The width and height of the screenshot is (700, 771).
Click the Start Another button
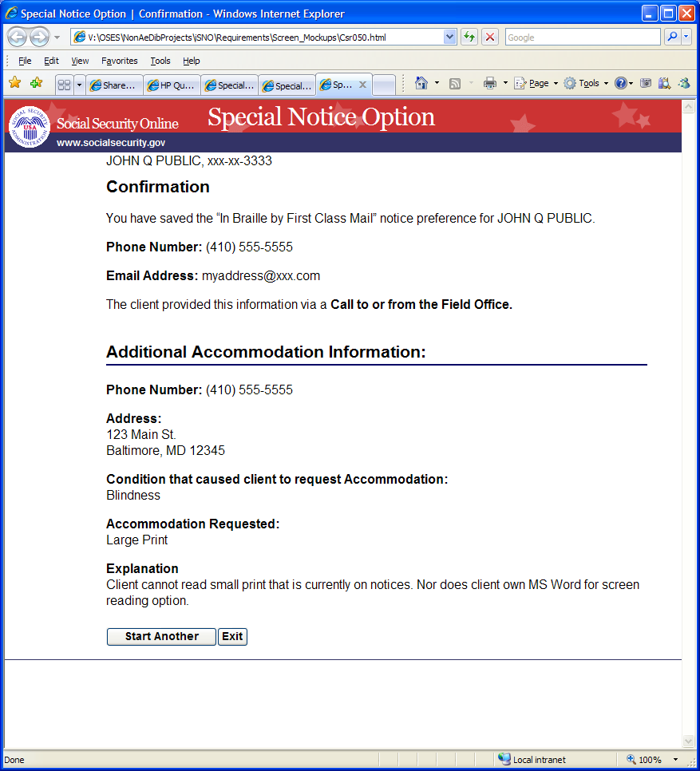tap(162, 636)
